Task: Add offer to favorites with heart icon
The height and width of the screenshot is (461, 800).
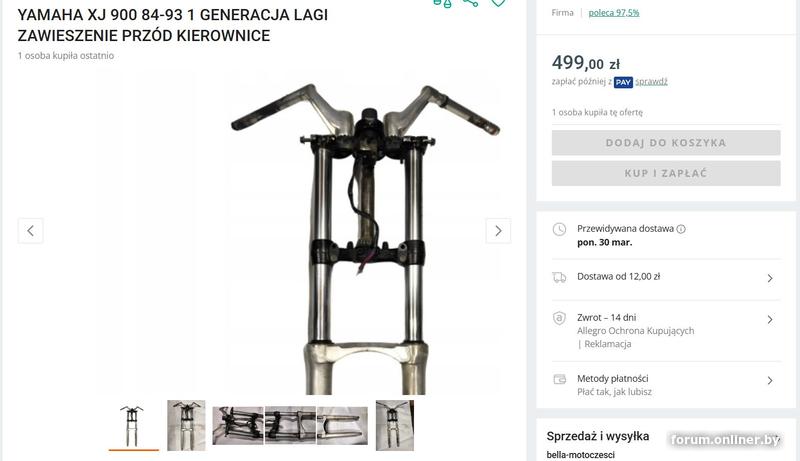Action: point(498,3)
